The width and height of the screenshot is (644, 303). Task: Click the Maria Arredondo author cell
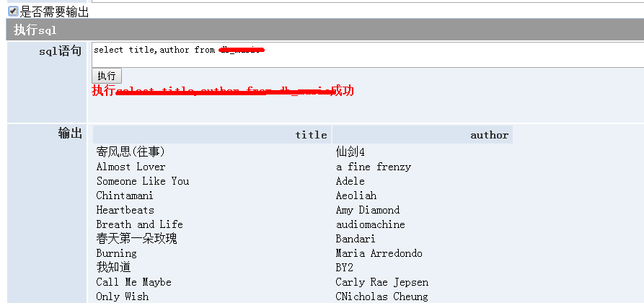379,253
